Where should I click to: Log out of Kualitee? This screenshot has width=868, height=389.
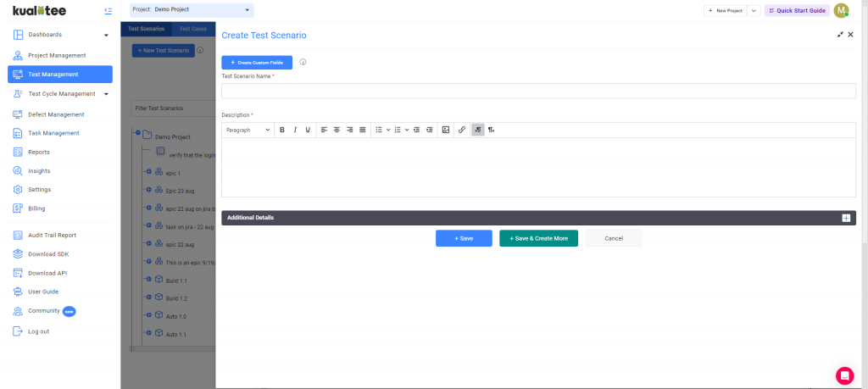(x=38, y=331)
